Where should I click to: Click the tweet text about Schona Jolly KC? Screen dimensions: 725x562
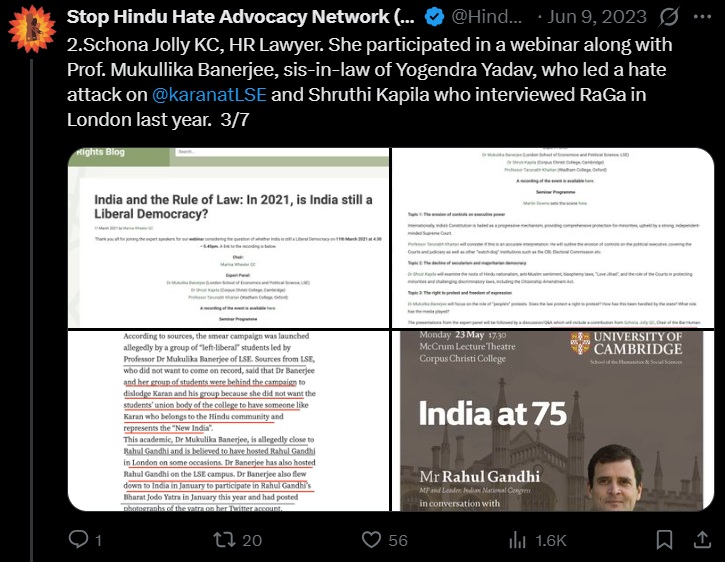[369, 82]
